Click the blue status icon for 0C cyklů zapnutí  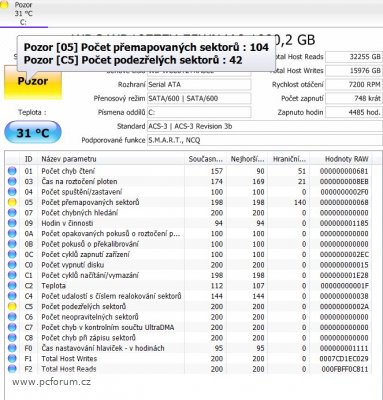coord(12,254)
